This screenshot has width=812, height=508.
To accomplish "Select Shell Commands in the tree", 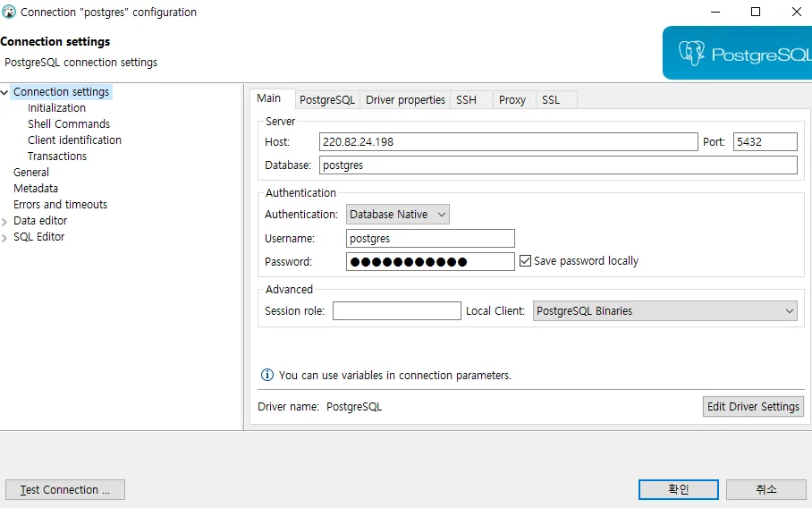I will click(x=69, y=124).
